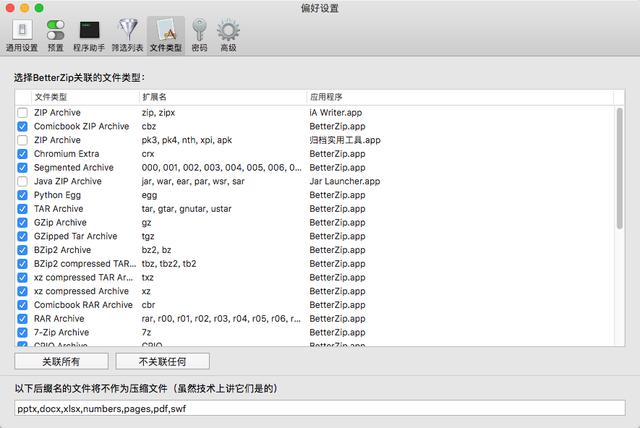Viewport: 640px width, 428px height.
Task: Minimize the window with yellow button
Action: point(24,8)
